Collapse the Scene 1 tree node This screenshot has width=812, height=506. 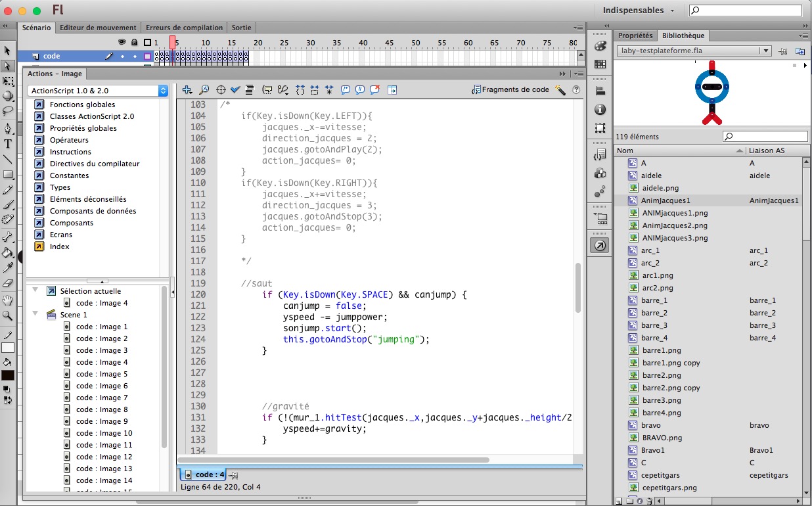click(x=35, y=315)
